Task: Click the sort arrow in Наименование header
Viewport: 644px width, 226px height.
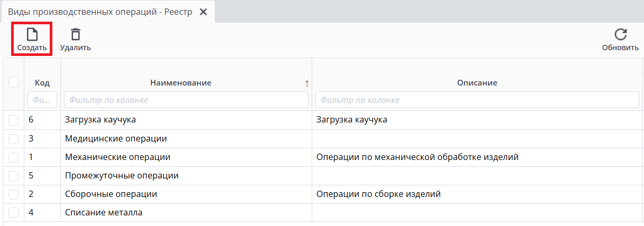Action: 306,83
